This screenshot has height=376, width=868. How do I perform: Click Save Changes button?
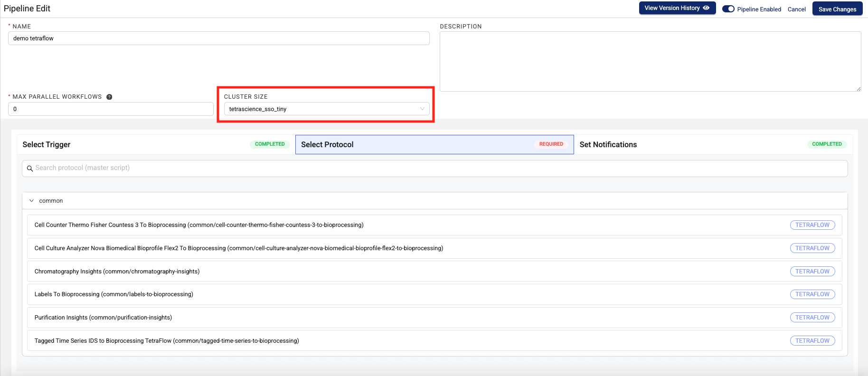pos(837,9)
